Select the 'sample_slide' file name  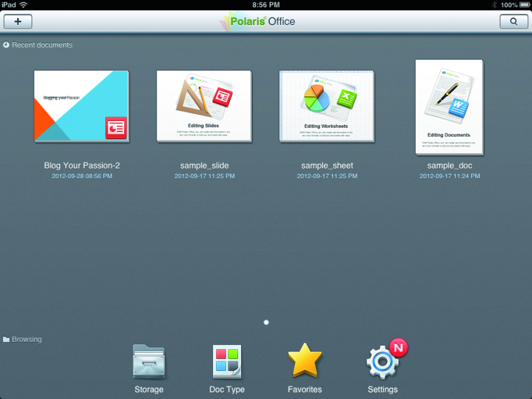205,165
